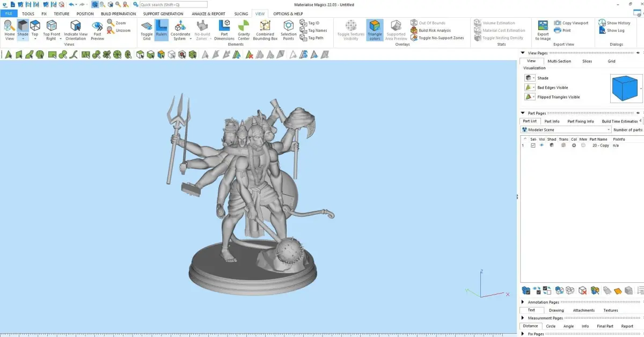Show the Coordinate System icon
This screenshot has height=337, width=644.
click(x=180, y=26)
